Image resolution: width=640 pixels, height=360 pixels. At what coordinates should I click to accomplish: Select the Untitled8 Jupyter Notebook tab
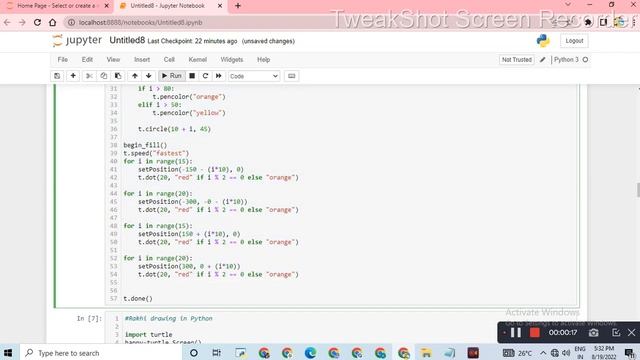167,6
